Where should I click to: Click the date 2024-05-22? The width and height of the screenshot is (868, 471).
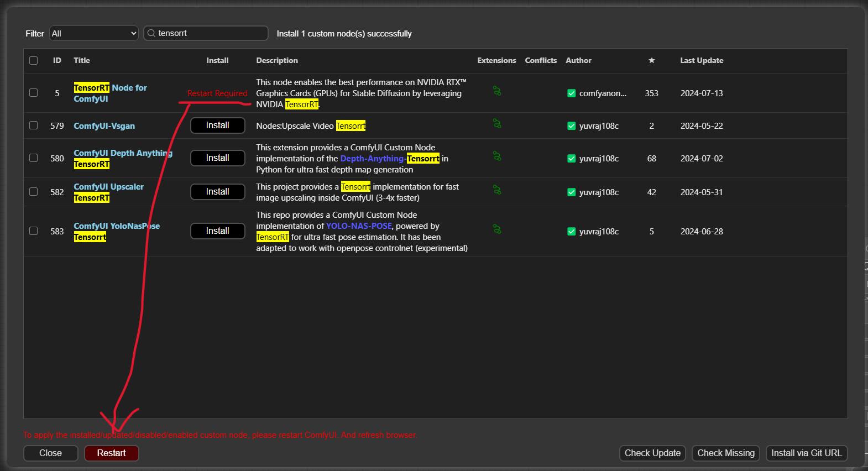(702, 126)
